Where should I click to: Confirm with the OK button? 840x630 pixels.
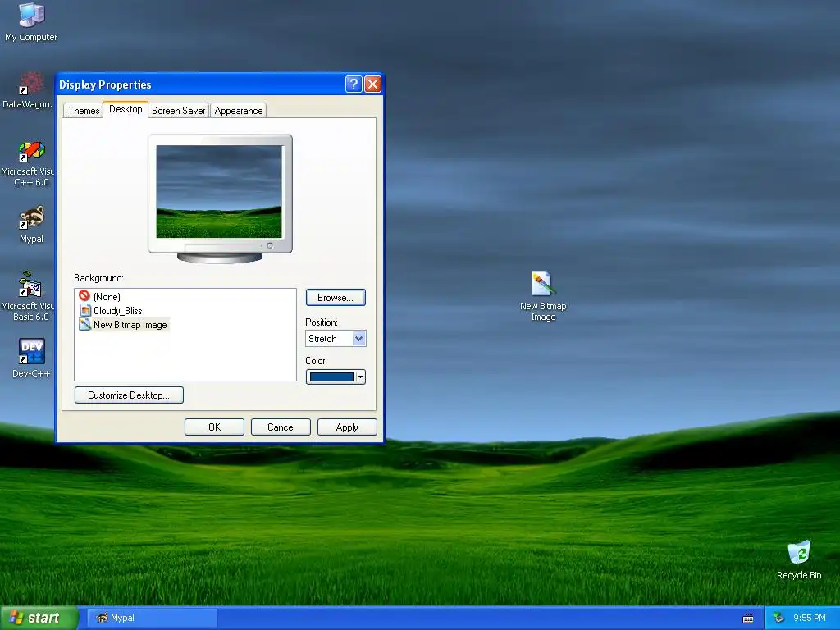(214, 427)
